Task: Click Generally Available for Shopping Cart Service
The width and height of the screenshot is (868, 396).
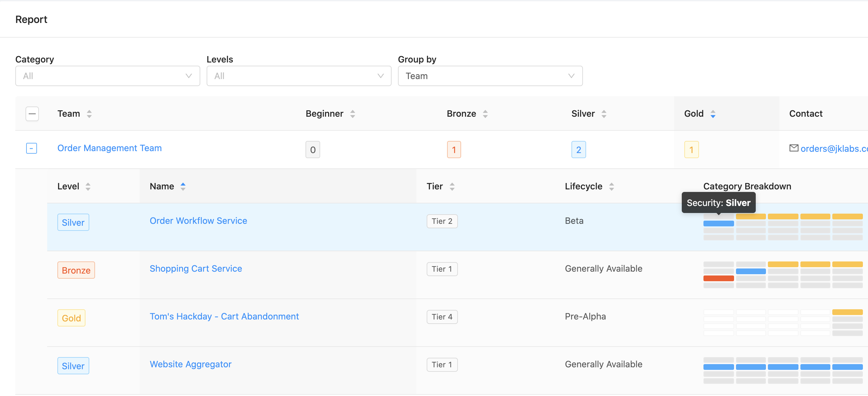Action: [604, 268]
